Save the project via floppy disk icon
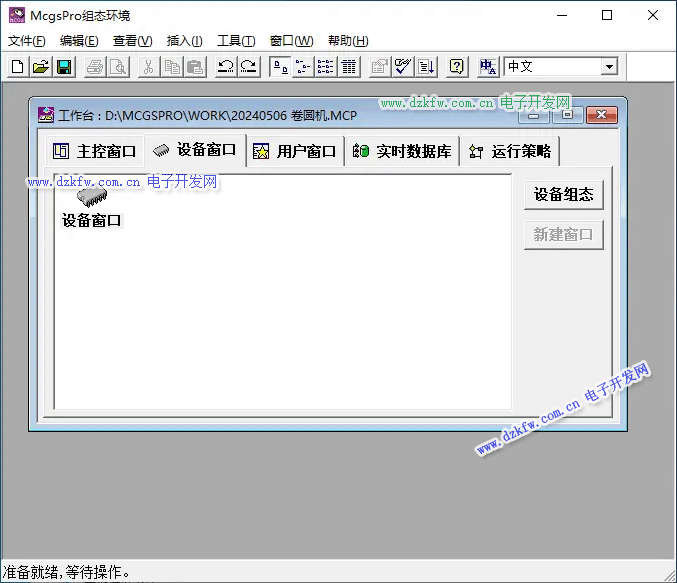This screenshot has width=677, height=583. [x=64, y=67]
